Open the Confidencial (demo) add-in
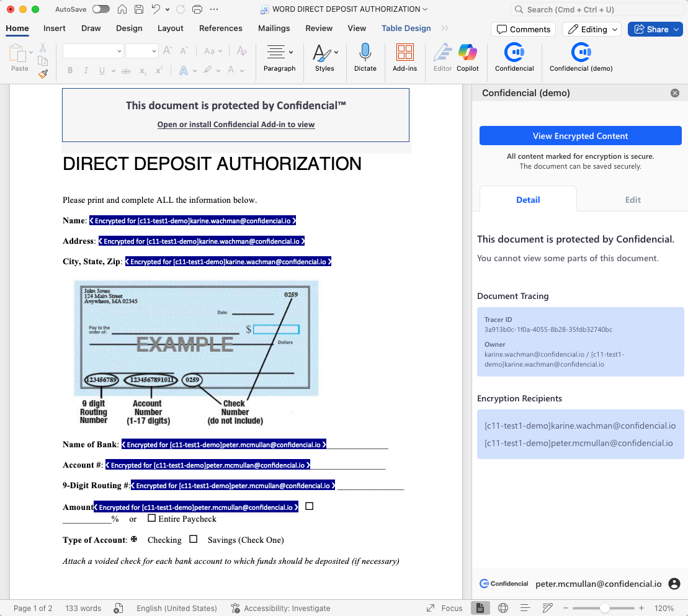The height and width of the screenshot is (616, 688). (x=581, y=57)
